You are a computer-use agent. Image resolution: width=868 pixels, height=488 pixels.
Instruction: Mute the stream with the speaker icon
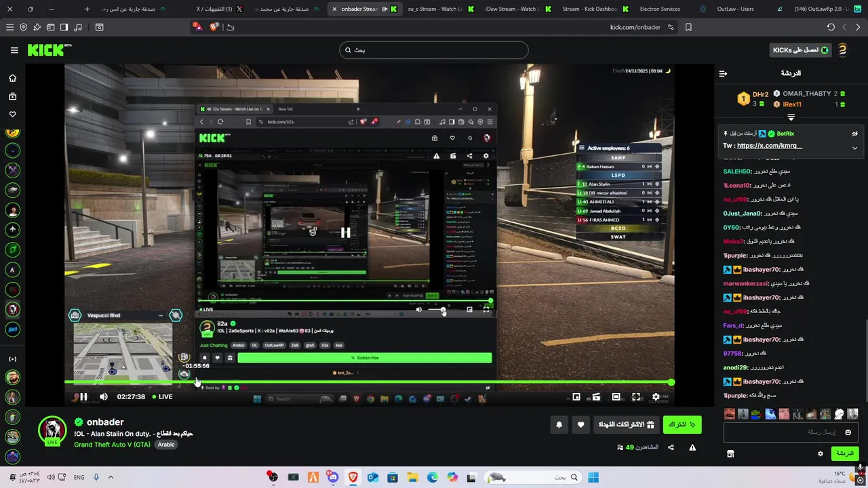[x=104, y=397]
